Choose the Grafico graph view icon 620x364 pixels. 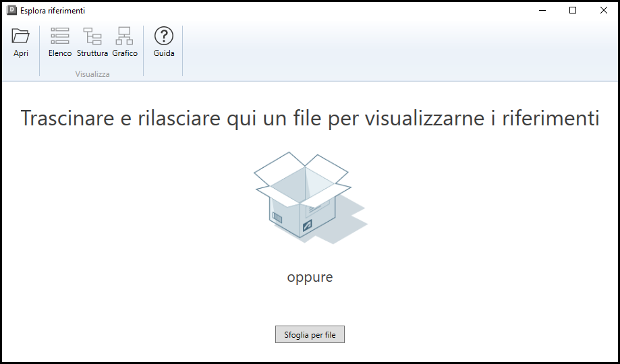pos(125,36)
